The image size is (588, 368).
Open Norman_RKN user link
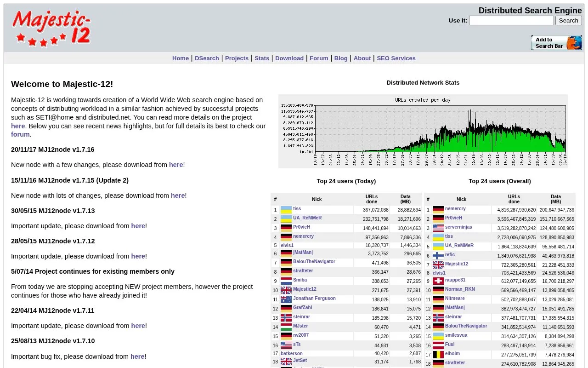(x=460, y=289)
